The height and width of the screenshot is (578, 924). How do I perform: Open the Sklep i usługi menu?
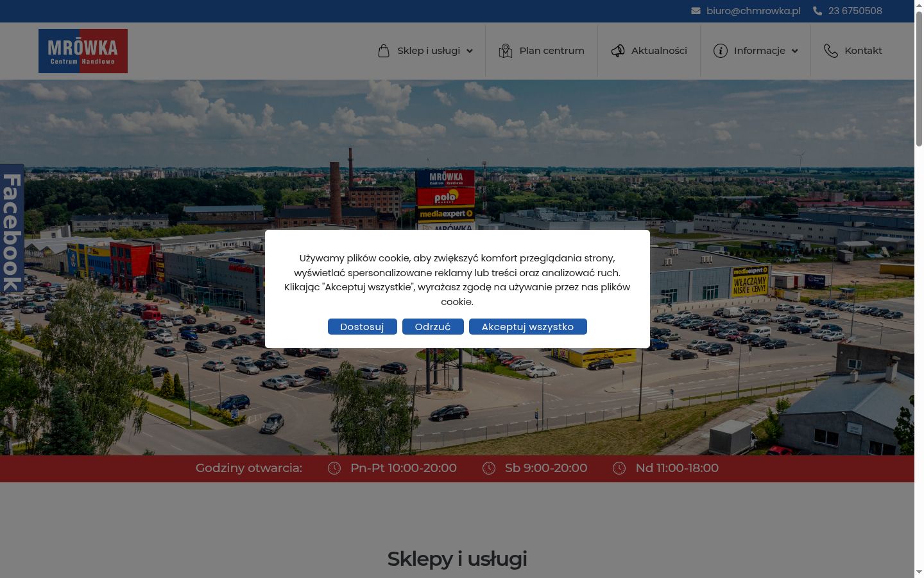click(x=429, y=51)
